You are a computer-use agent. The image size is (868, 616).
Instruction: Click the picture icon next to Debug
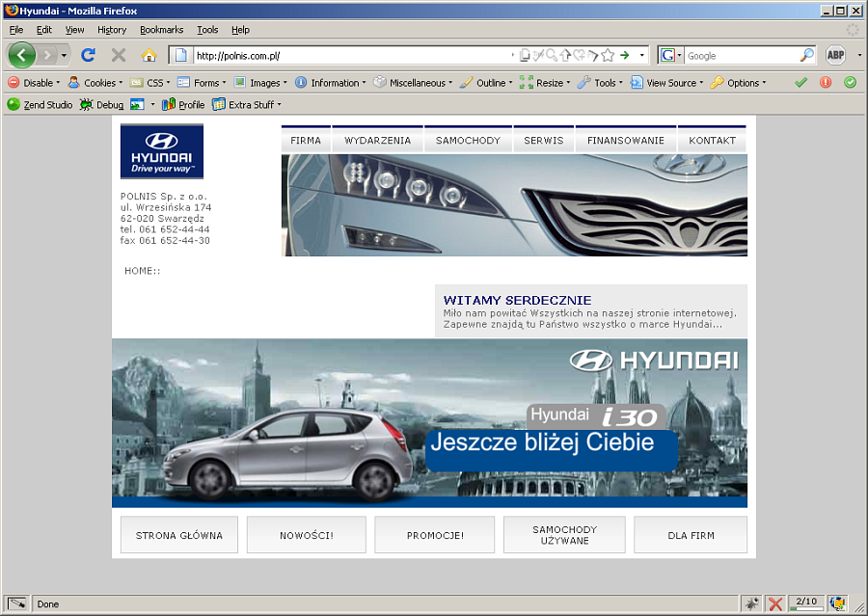click(137, 104)
